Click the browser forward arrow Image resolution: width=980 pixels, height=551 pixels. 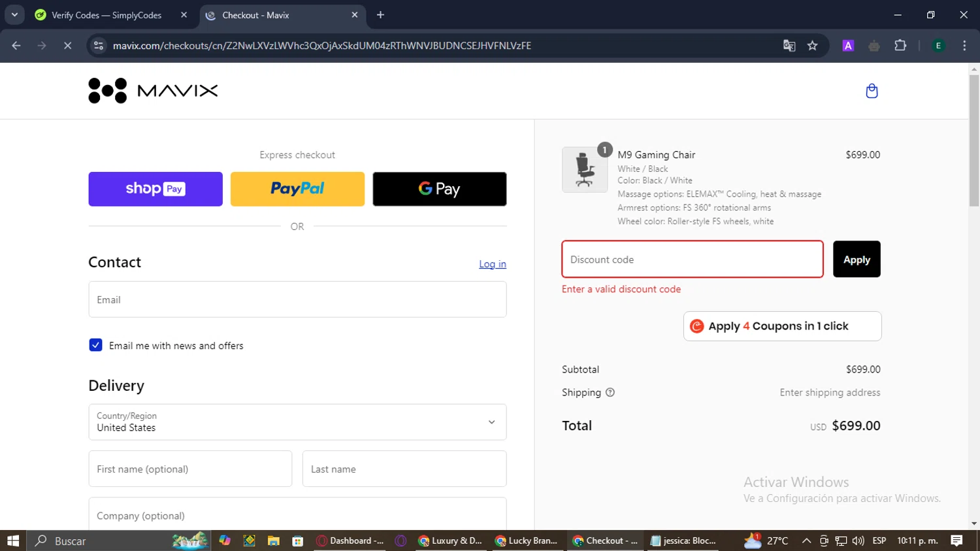[x=42, y=46]
